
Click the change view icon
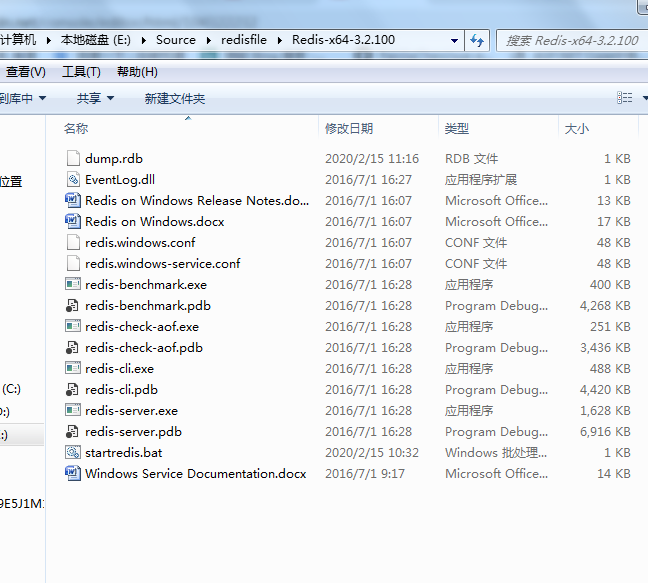624,98
